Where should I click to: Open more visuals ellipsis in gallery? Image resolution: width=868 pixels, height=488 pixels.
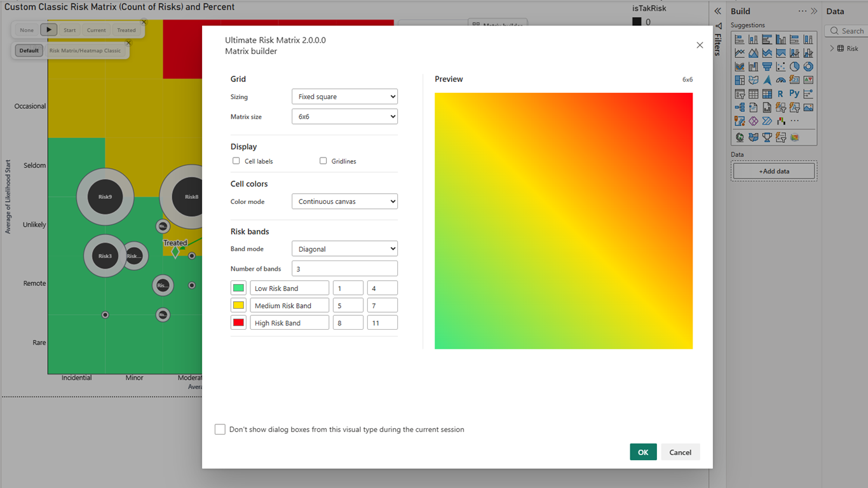pos(794,121)
